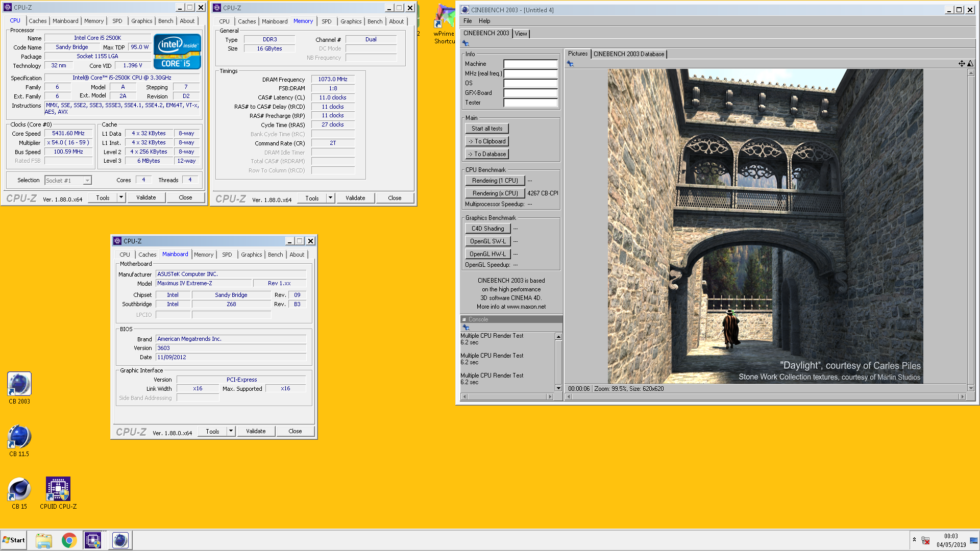The height and width of the screenshot is (551, 980).
Task: Open the Bench tab in the CPU-Z Mainboard window
Action: (276, 255)
